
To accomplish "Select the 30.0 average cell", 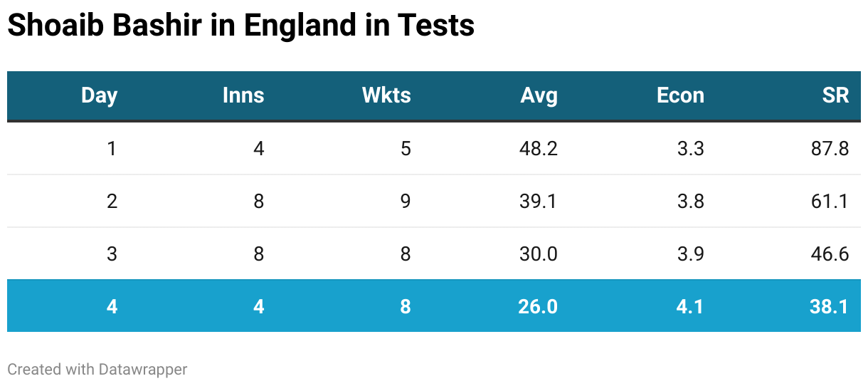I will [x=539, y=254].
